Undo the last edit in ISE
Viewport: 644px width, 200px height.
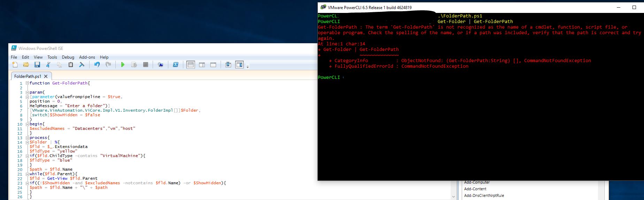(97, 65)
